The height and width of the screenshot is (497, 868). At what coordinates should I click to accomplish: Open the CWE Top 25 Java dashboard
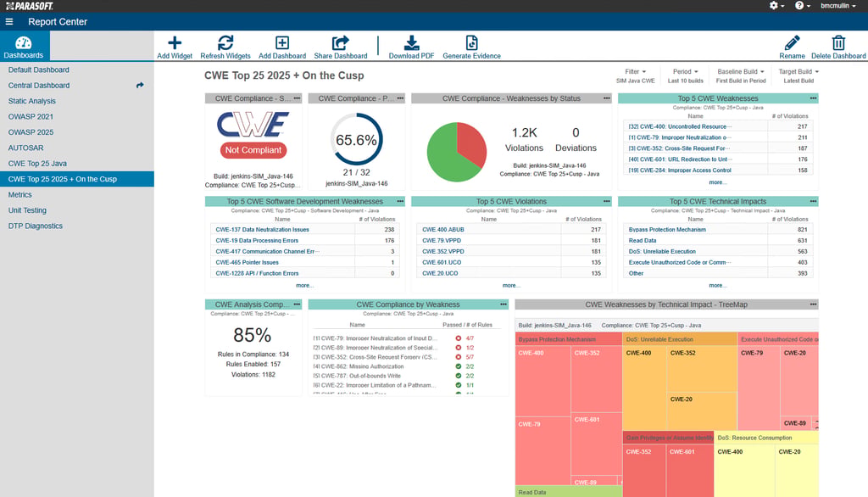[37, 164]
